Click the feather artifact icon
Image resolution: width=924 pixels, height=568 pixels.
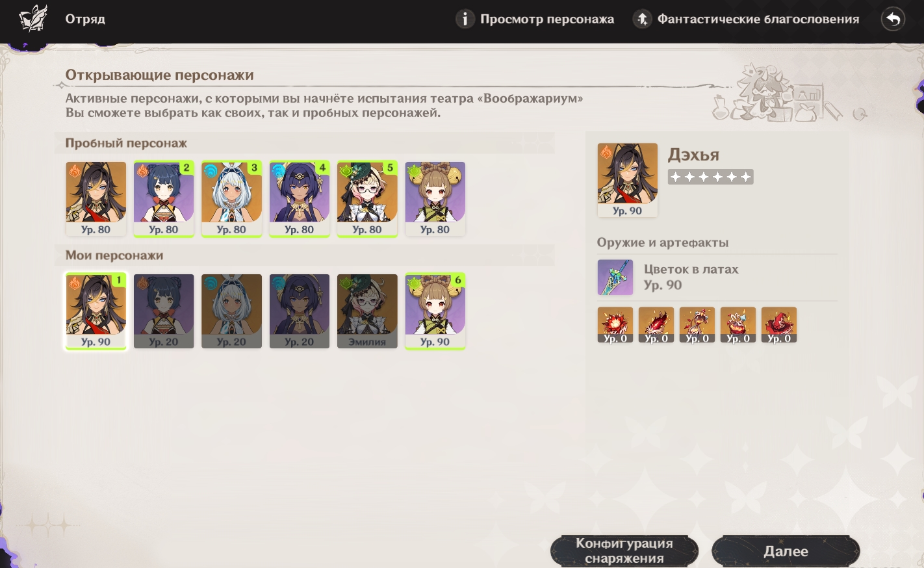tap(656, 325)
